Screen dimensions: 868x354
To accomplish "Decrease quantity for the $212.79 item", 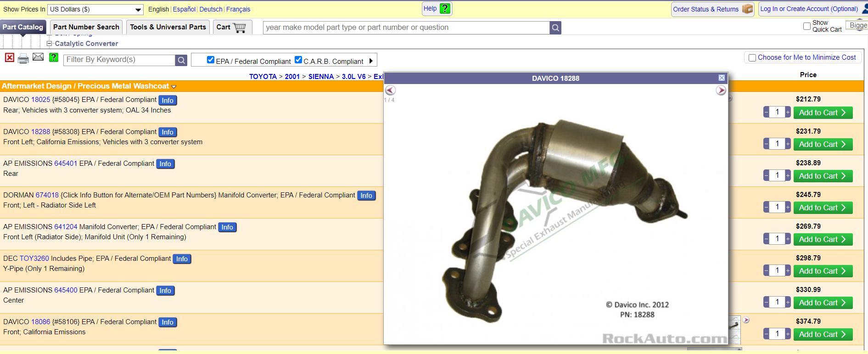I will [x=766, y=112].
